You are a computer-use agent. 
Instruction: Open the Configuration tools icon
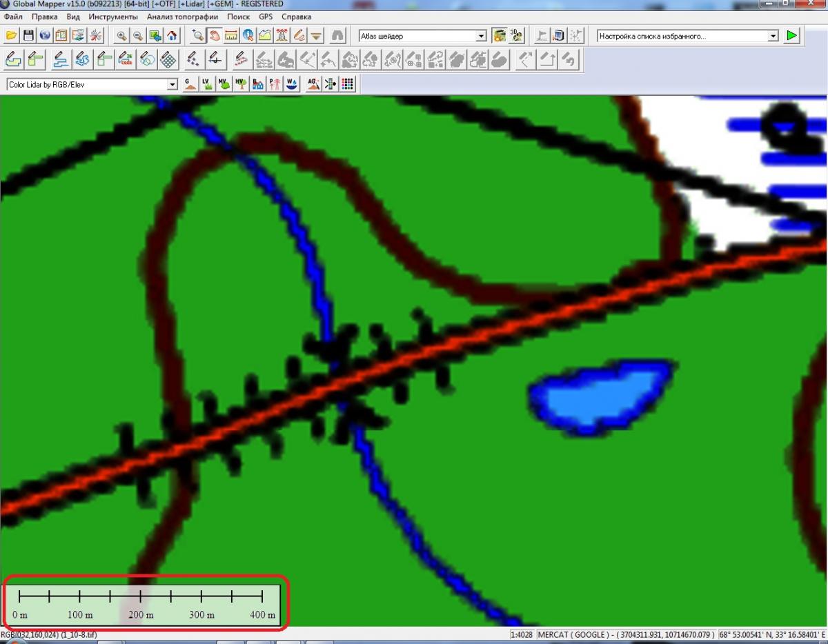click(x=95, y=35)
